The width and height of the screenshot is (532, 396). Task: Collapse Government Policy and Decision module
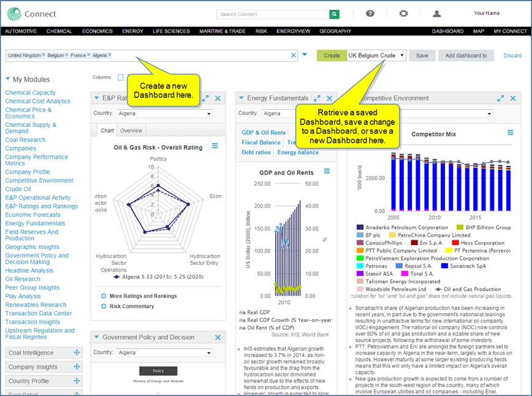coord(96,337)
